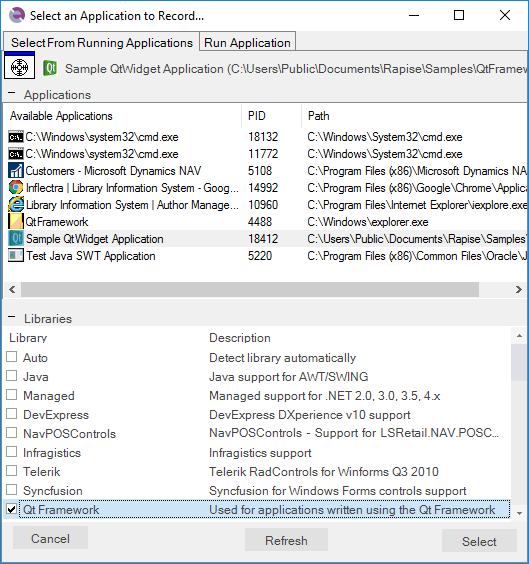
Task: Switch to the Run Application tab
Action: point(247,42)
